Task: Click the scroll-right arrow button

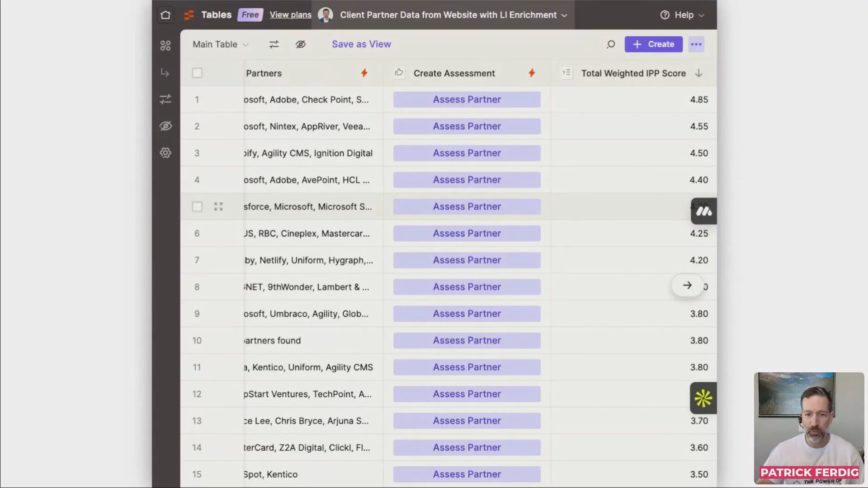Action: [x=687, y=286]
